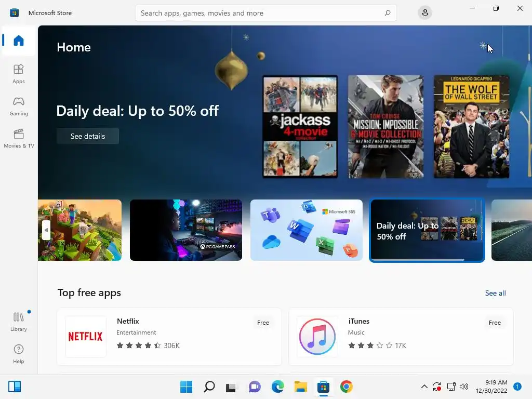Open the jackass 4-movie collection poster
This screenshot has width=532, height=399.
point(300,127)
